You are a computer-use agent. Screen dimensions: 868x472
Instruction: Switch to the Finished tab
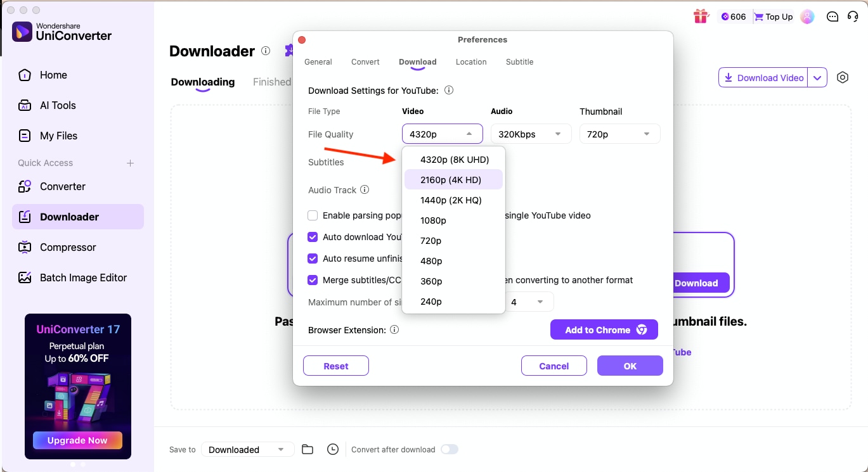click(271, 81)
